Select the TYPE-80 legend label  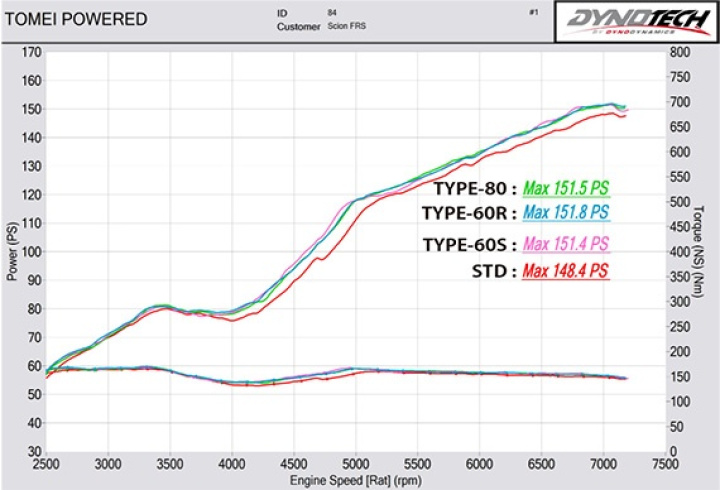475,187
